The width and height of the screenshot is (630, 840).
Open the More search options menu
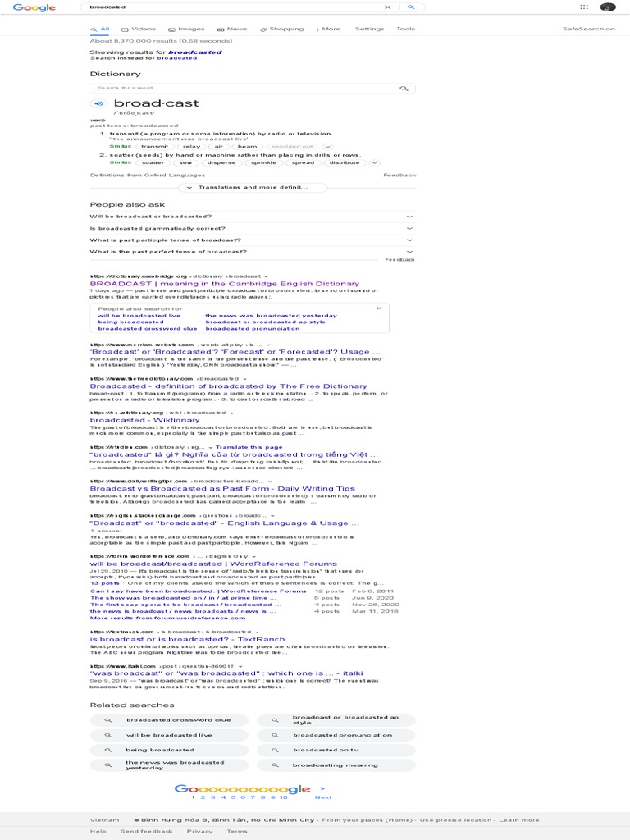point(328,29)
